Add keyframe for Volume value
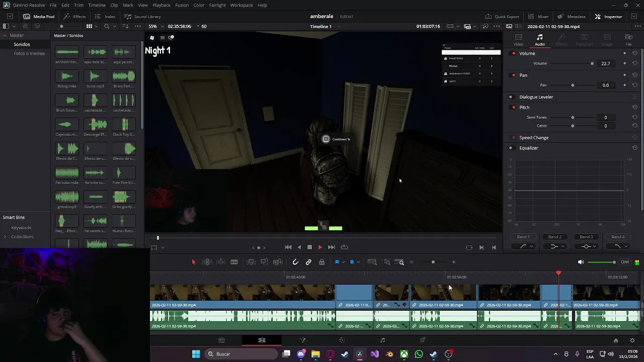This screenshot has width=644, height=362. point(625,63)
